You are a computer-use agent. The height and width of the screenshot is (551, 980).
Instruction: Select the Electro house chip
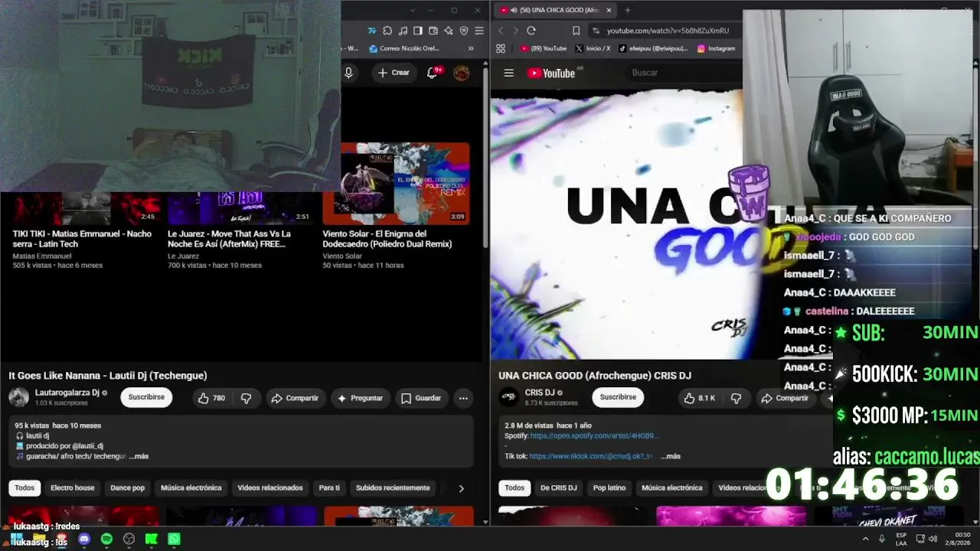point(73,487)
